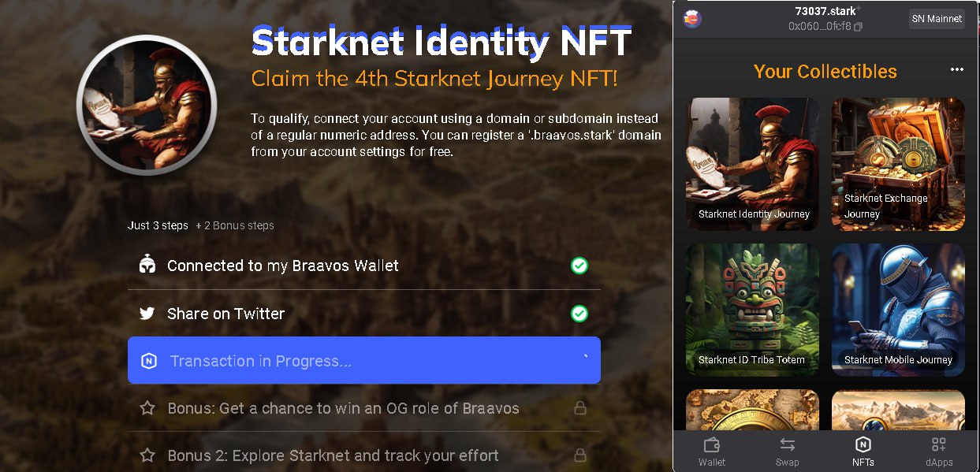This screenshot has width=980, height=472.
Task: Click lock icon on Bonus 2 row
Action: click(579, 455)
